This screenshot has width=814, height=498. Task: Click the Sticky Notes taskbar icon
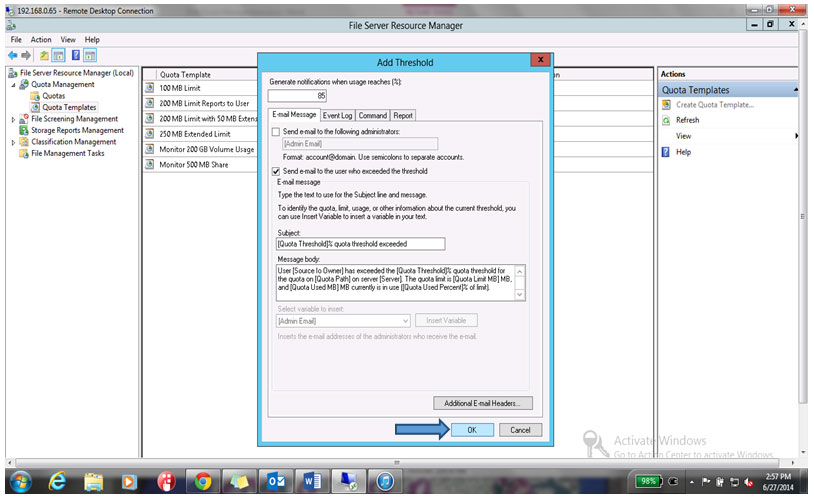239,482
